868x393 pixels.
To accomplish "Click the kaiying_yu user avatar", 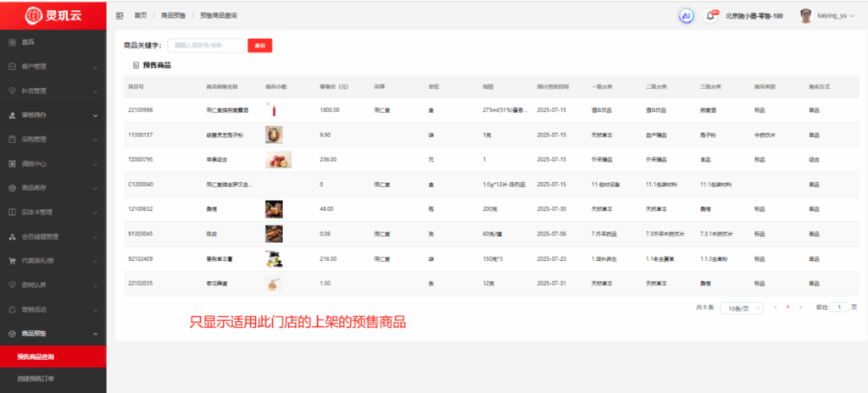I will coord(806,15).
